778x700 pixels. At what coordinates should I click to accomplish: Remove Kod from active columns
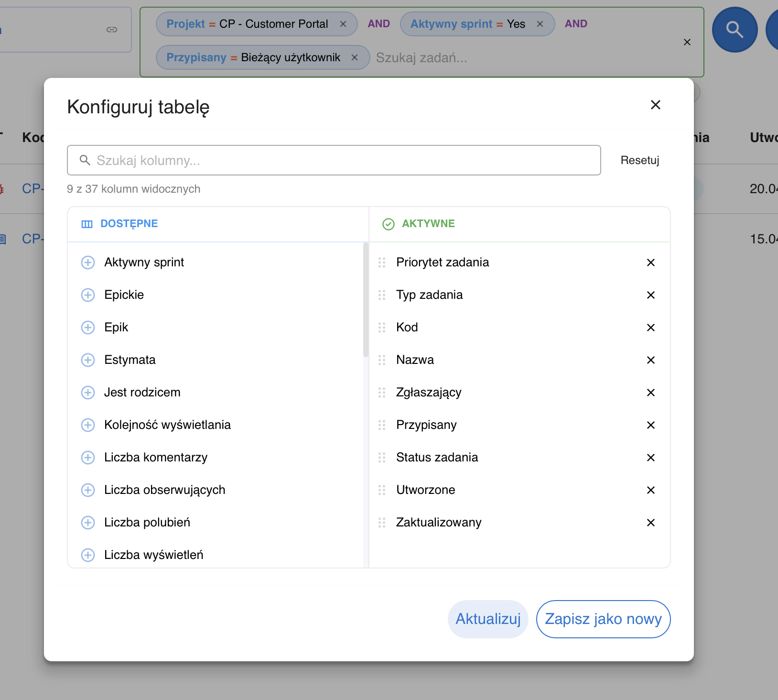[651, 328]
